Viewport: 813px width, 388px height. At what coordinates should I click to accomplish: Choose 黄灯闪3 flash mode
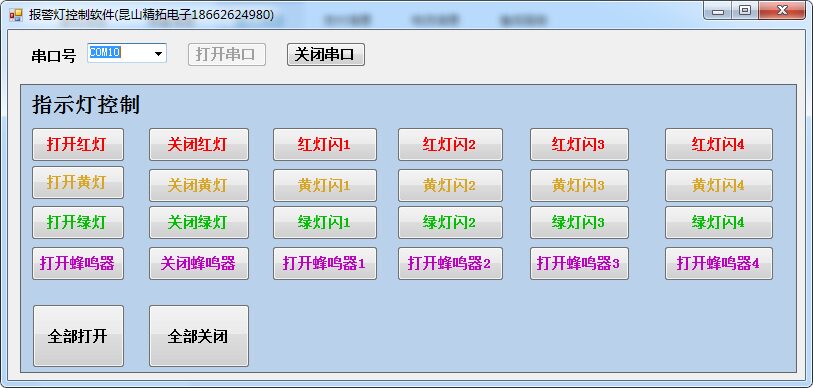pyautogui.click(x=579, y=185)
